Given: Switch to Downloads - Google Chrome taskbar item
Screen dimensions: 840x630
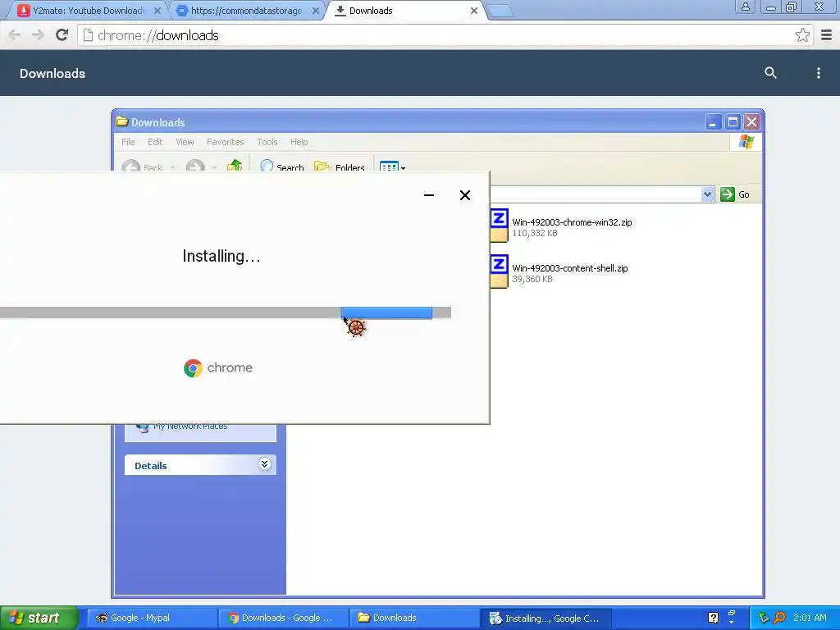Looking at the screenshot, I should (282, 618).
